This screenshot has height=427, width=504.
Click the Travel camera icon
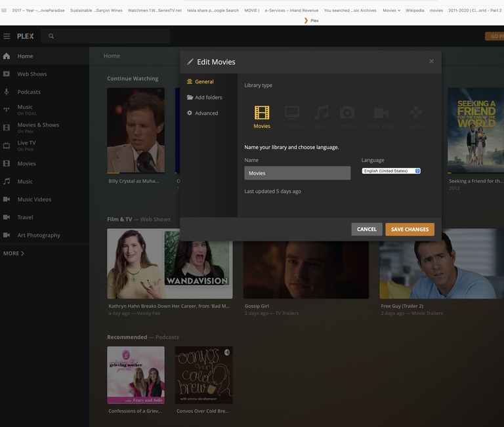(7, 217)
